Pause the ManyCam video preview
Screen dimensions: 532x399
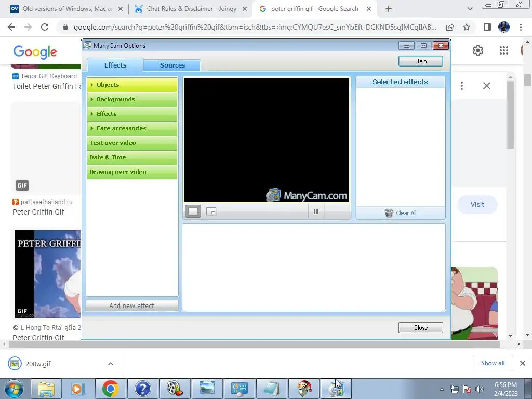(x=315, y=211)
